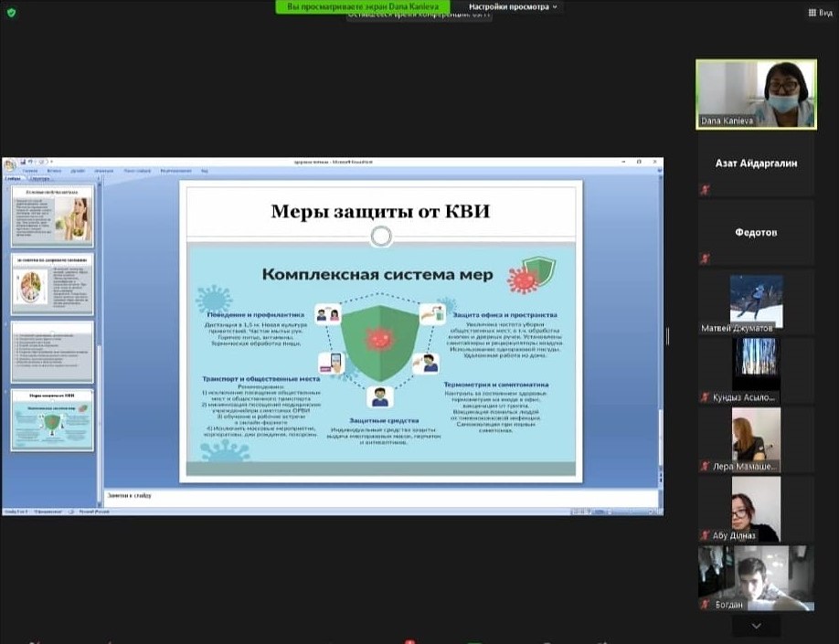The height and width of the screenshot is (644, 839).
Task: Click the Zoom encryption shield icon
Action: point(11,13)
